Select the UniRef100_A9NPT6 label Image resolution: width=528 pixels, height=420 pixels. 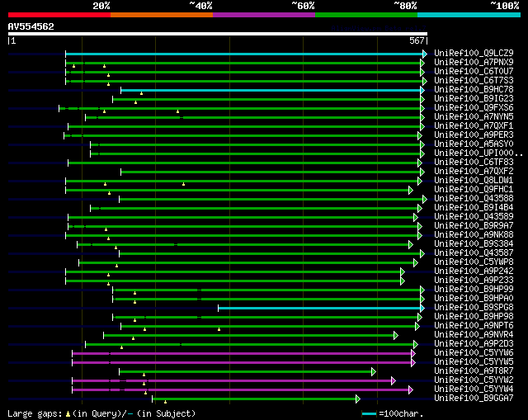tap(474, 326)
